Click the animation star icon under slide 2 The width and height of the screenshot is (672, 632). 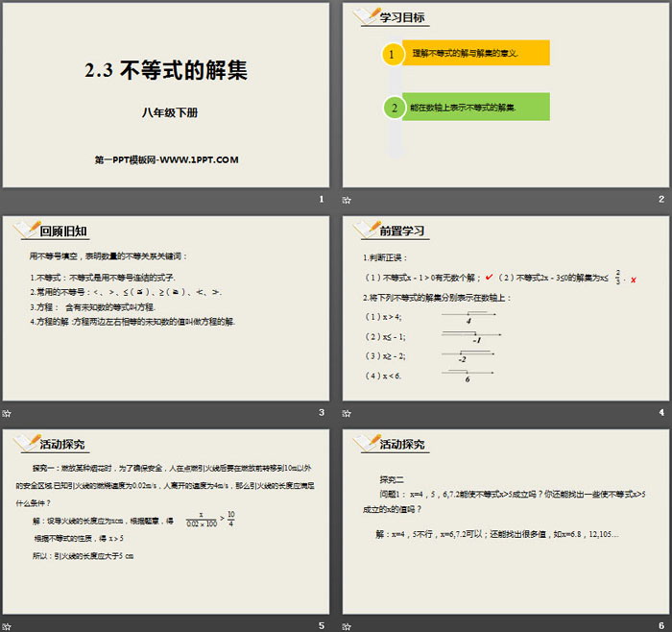point(347,200)
